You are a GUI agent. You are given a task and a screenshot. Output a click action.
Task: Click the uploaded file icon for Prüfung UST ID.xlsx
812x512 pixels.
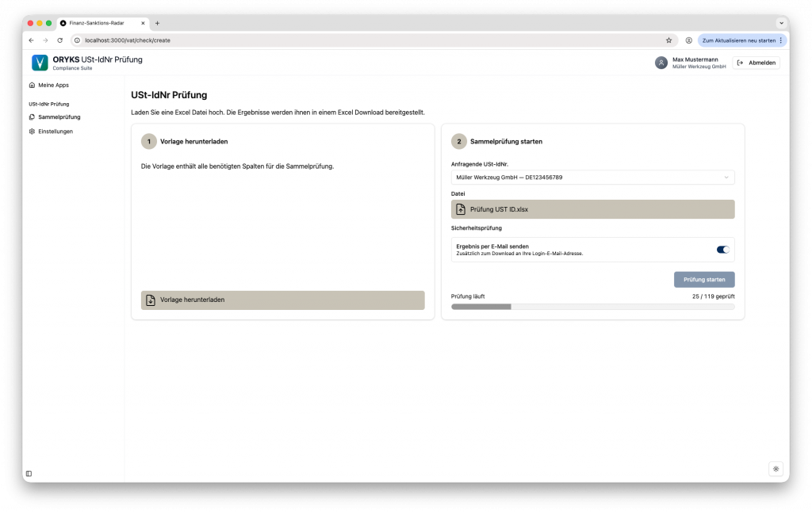pos(461,209)
